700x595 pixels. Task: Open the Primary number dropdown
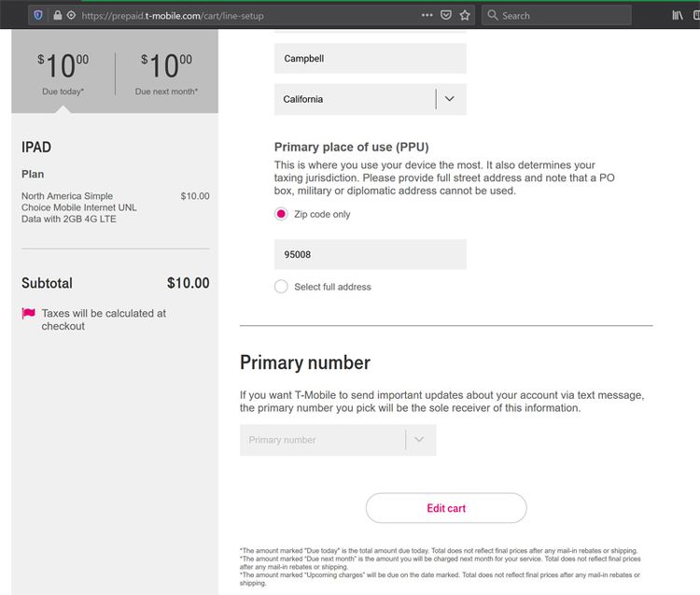[x=338, y=440]
